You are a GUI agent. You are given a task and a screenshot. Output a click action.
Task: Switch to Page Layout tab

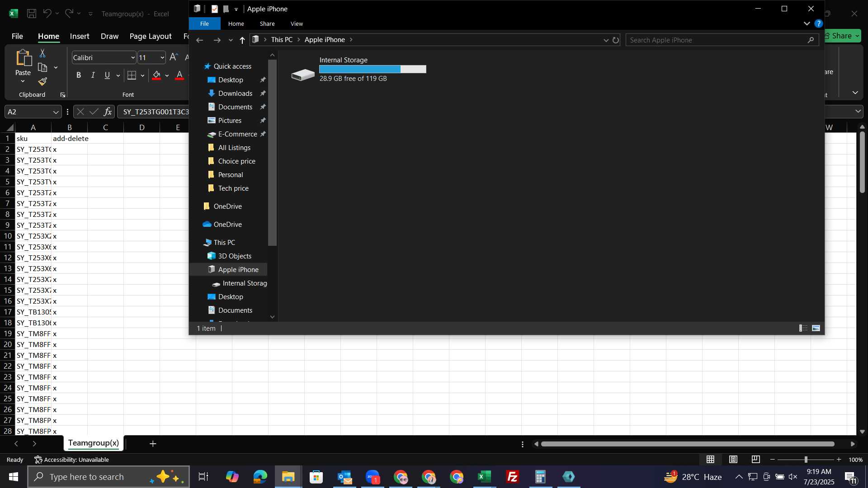pyautogui.click(x=151, y=36)
